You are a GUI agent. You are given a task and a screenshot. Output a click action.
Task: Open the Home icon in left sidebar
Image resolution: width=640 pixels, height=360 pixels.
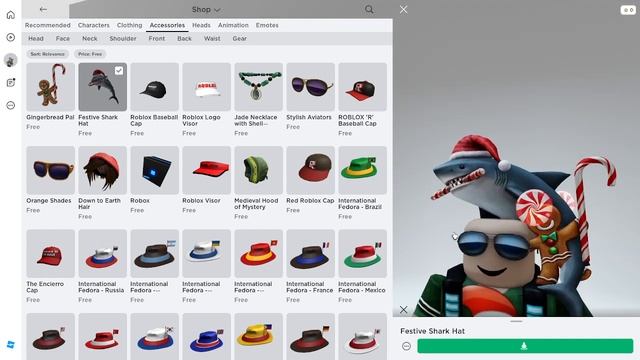(x=11, y=15)
